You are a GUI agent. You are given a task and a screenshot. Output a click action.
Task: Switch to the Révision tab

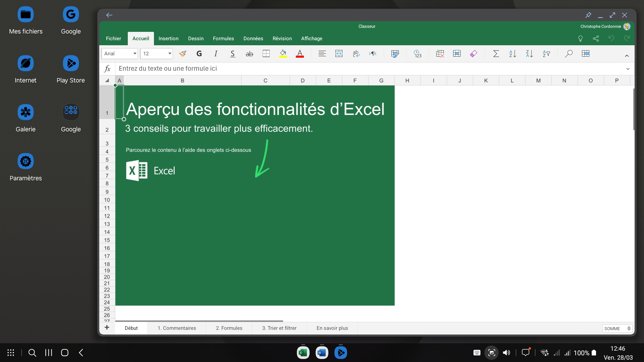(282, 39)
